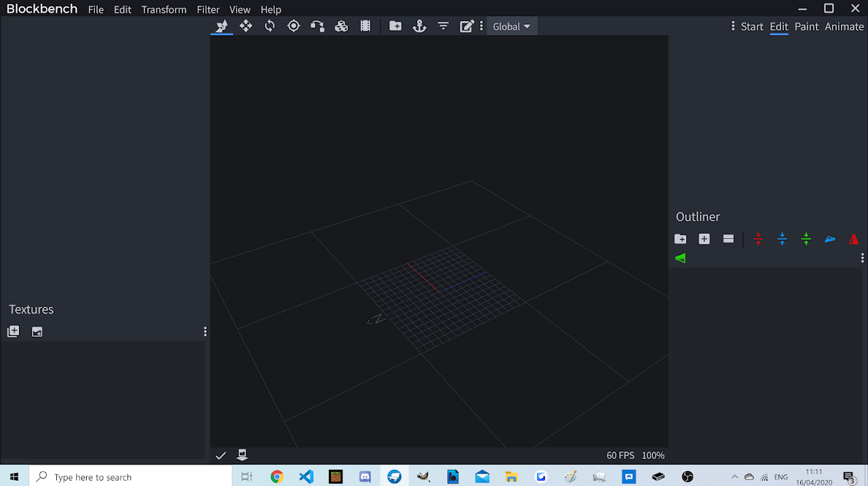Viewport: 868px width, 486px height.
Task: Activate the Pivot tool
Action: point(294,26)
